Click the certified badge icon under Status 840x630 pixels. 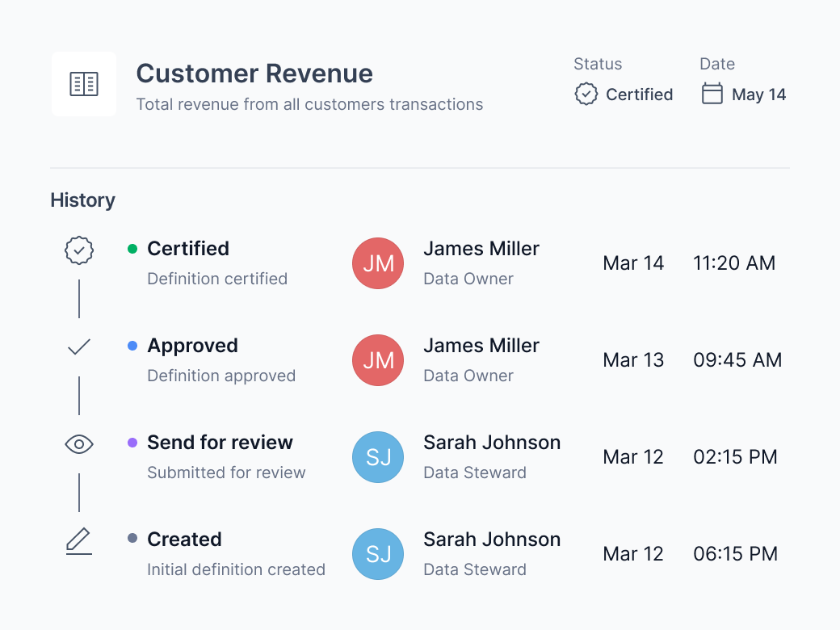click(586, 94)
